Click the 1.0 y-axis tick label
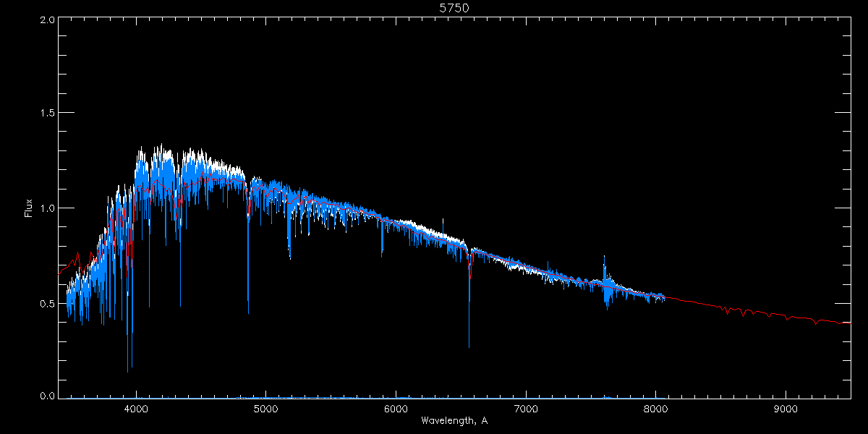 (x=47, y=208)
